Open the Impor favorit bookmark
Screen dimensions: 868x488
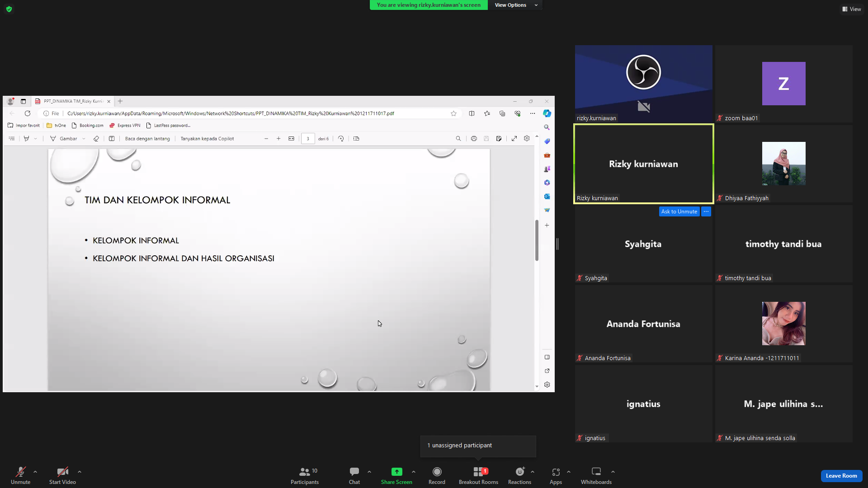(24, 126)
